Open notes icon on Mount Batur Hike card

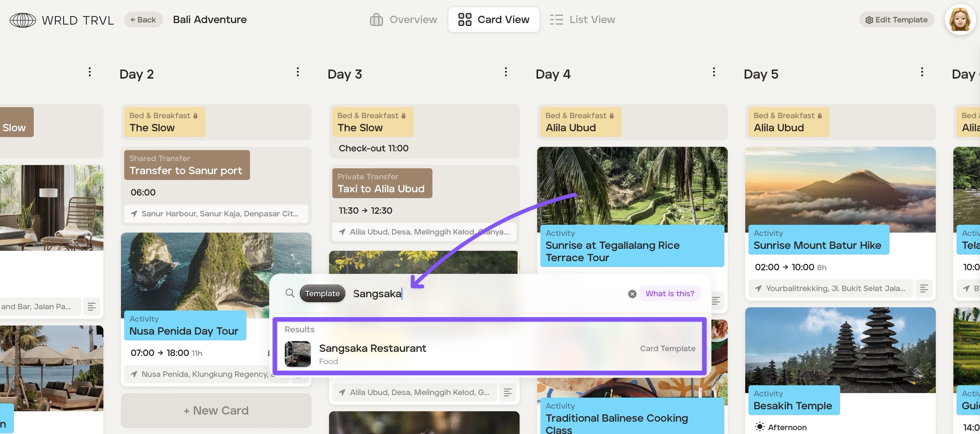924,288
